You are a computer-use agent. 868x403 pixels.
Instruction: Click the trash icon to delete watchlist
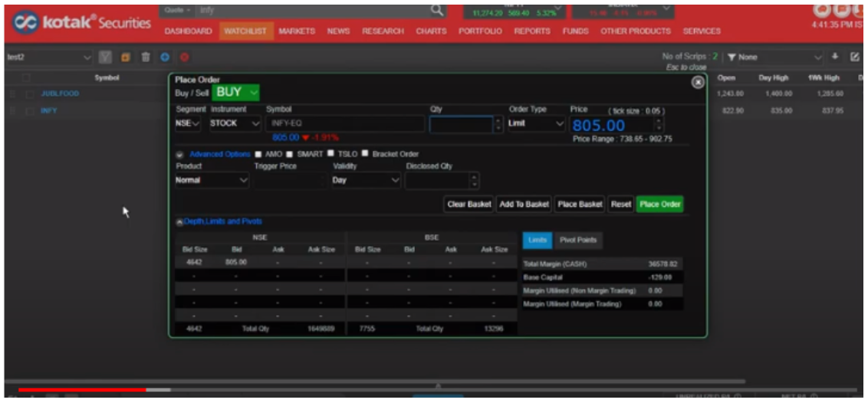pos(145,57)
